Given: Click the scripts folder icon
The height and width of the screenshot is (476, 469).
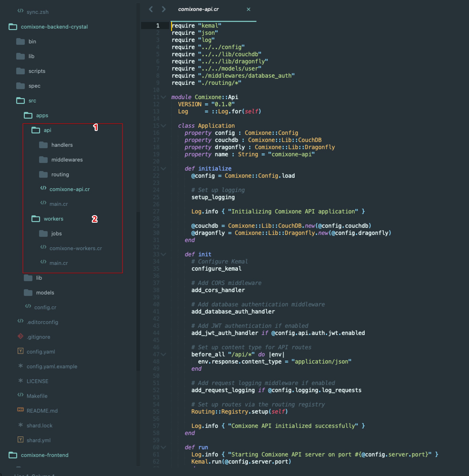Looking at the screenshot, I should tap(20, 71).
